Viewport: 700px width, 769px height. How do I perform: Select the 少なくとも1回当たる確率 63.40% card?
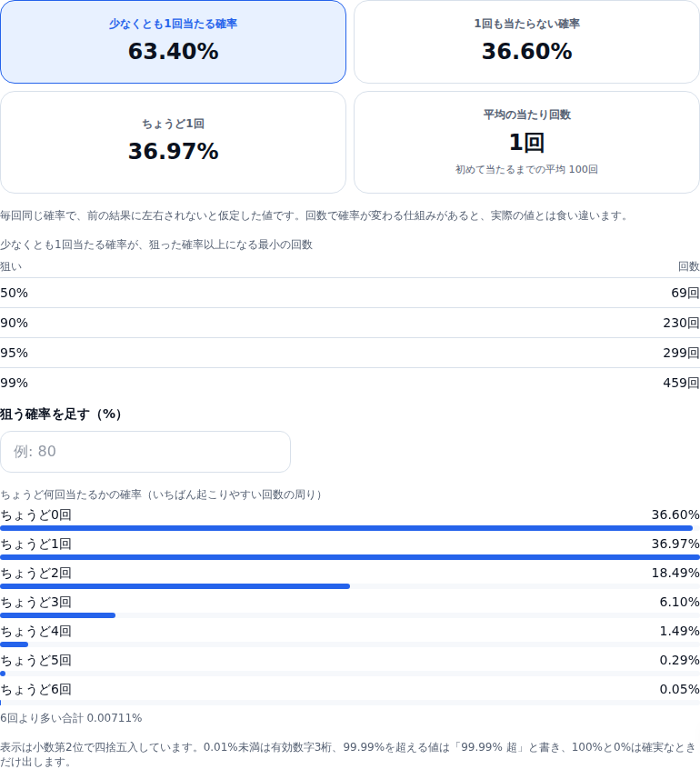pyautogui.click(x=173, y=42)
